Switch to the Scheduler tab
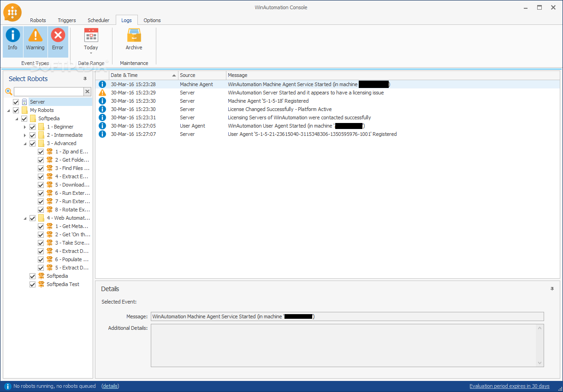Image resolution: width=563 pixels, height=392 pixels. click(x=99, y=20)
